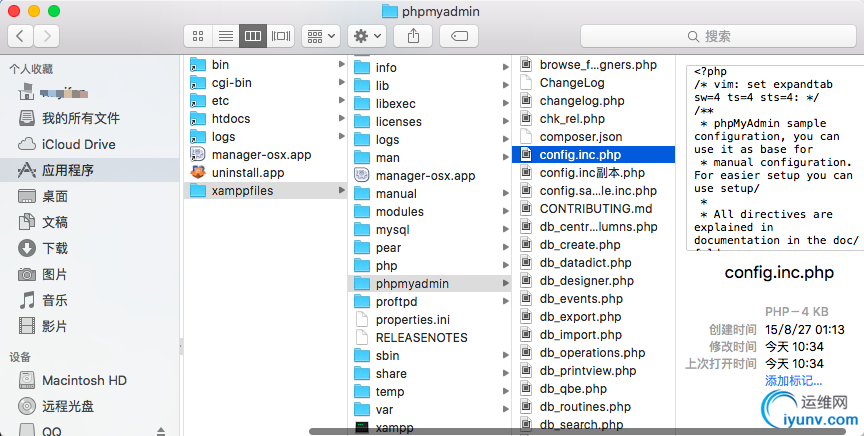
Task: Select config.inc.php file
Action: pyautogui.click(x=593, y=155)
